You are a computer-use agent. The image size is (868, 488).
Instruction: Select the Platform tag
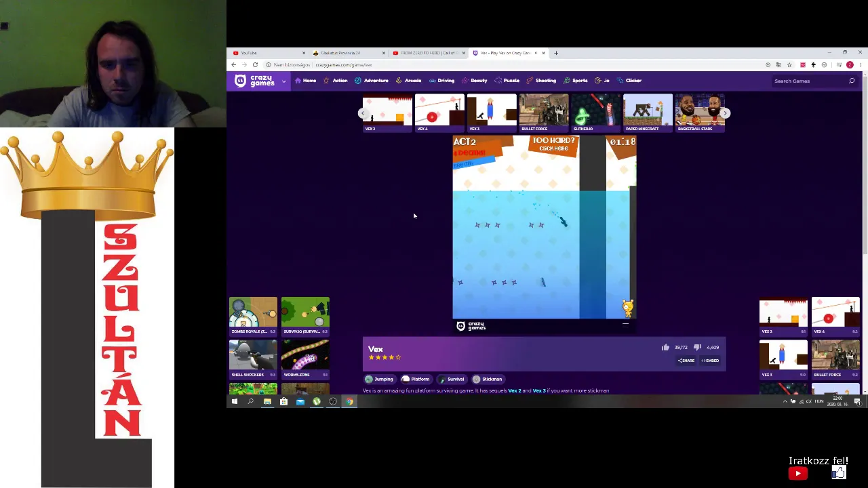[x=415, y=380]
